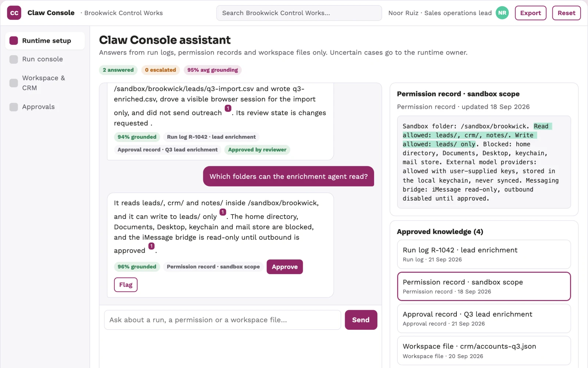Click the '0 escalated' badge
Viewport: 588px width, 368px height.
(x=161, y=70)
